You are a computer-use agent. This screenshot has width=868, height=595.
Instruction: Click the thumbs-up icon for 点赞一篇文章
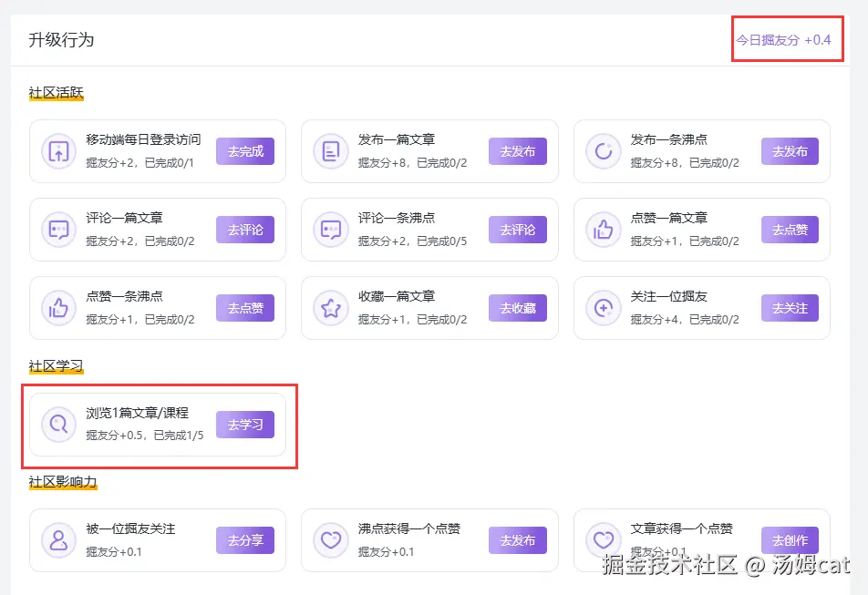[x=603, y=230]
